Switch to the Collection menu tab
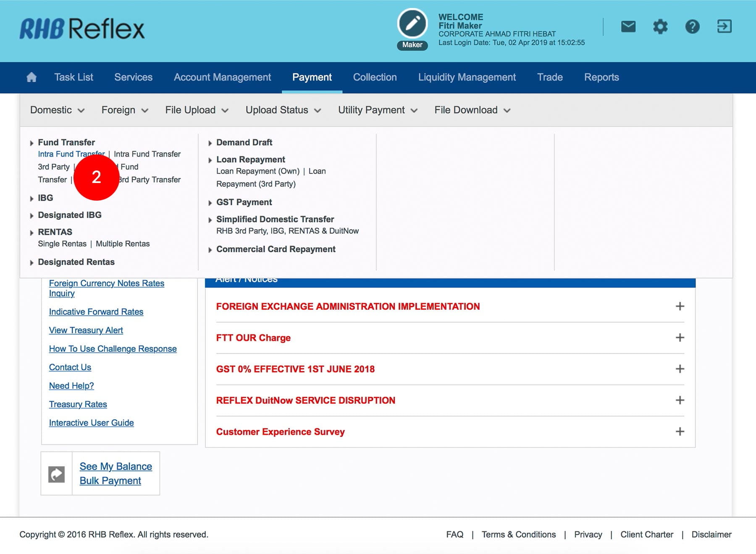This screenshot has width=756, height=554. point(375,77)
